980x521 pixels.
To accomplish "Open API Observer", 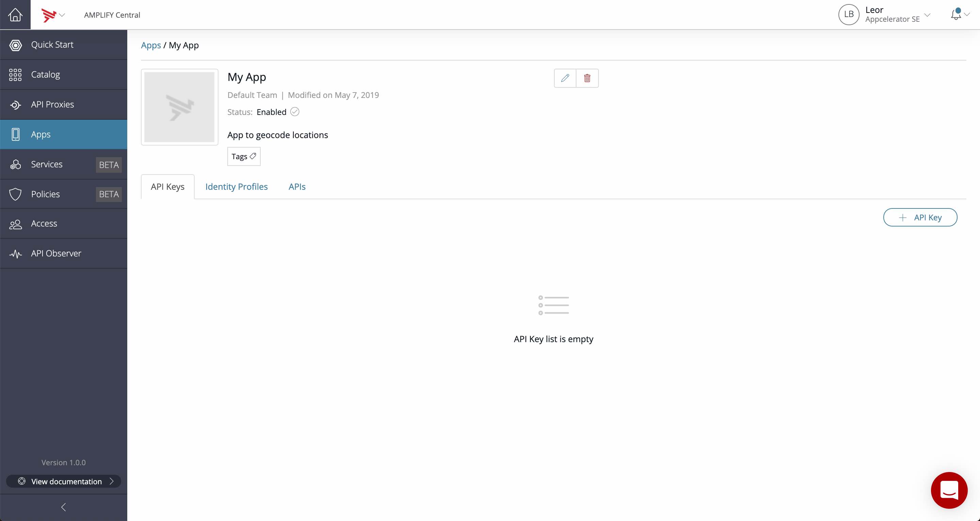I will coord(64,254).
